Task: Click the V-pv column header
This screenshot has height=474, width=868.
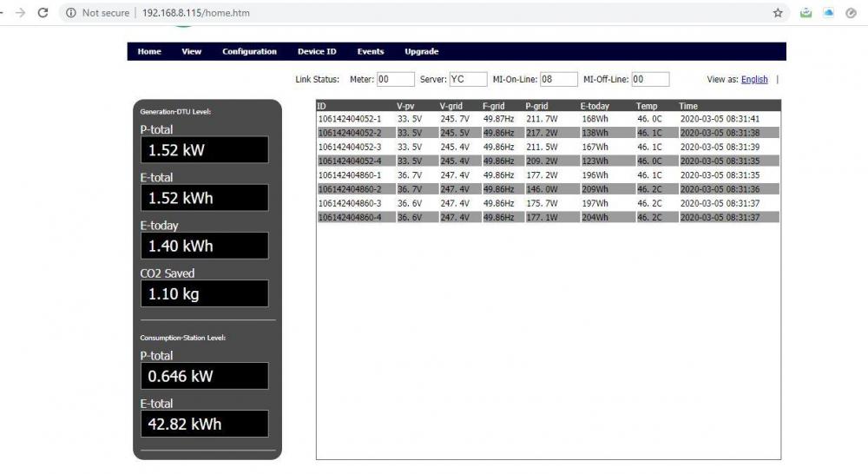Action: tap(405, 106)
